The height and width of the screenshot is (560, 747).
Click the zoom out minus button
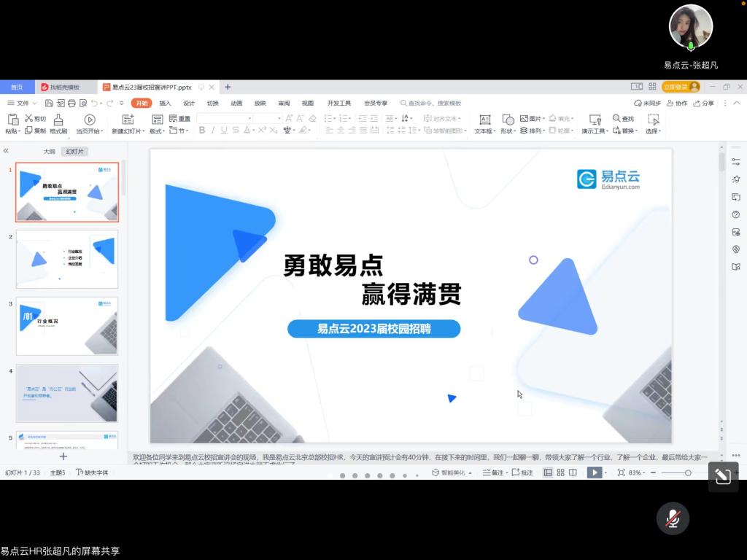[x=653, y=472]
